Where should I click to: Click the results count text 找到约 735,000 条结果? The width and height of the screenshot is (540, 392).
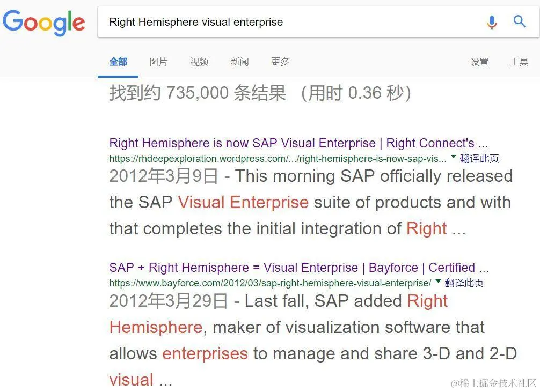tap(198, 93)
